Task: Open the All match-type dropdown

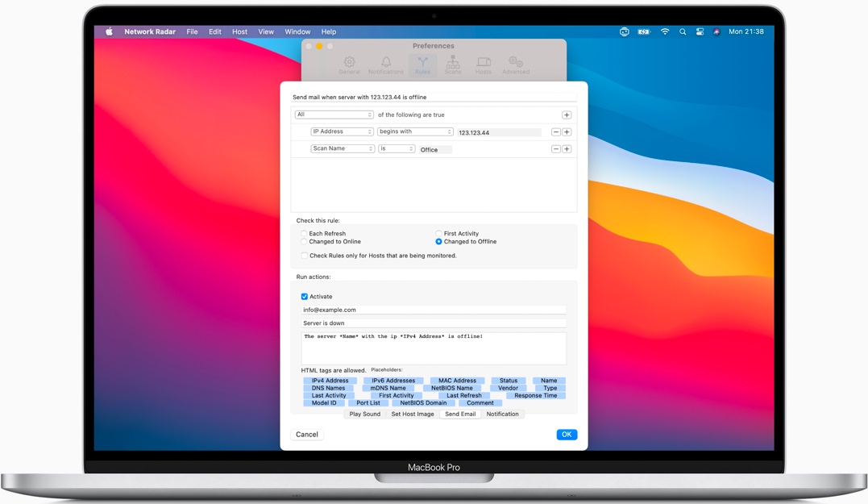Action: 334,115
